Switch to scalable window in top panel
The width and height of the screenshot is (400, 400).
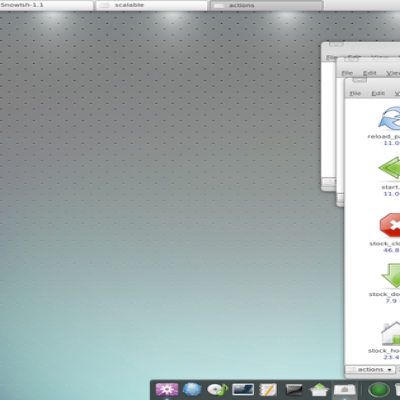click(152, 5)
